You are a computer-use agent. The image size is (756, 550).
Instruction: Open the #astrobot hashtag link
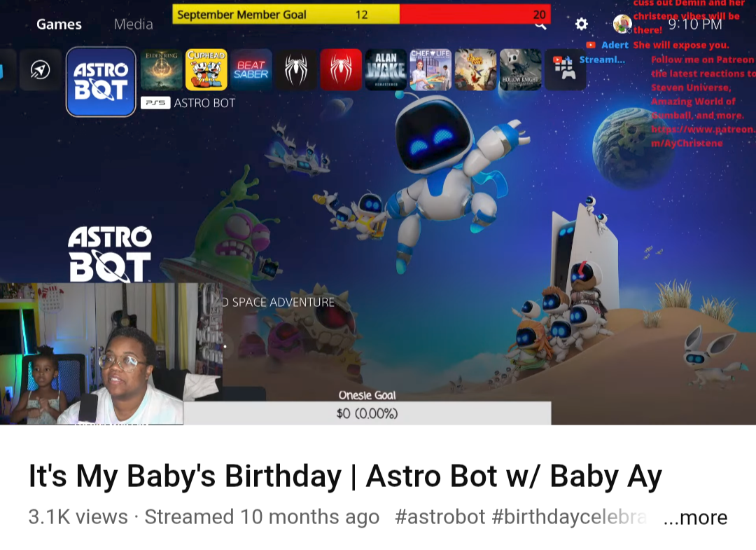[440, 516]
